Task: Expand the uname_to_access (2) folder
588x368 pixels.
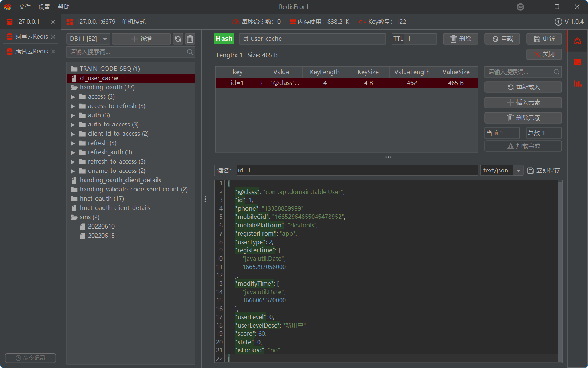Action: tap(73, 171)
